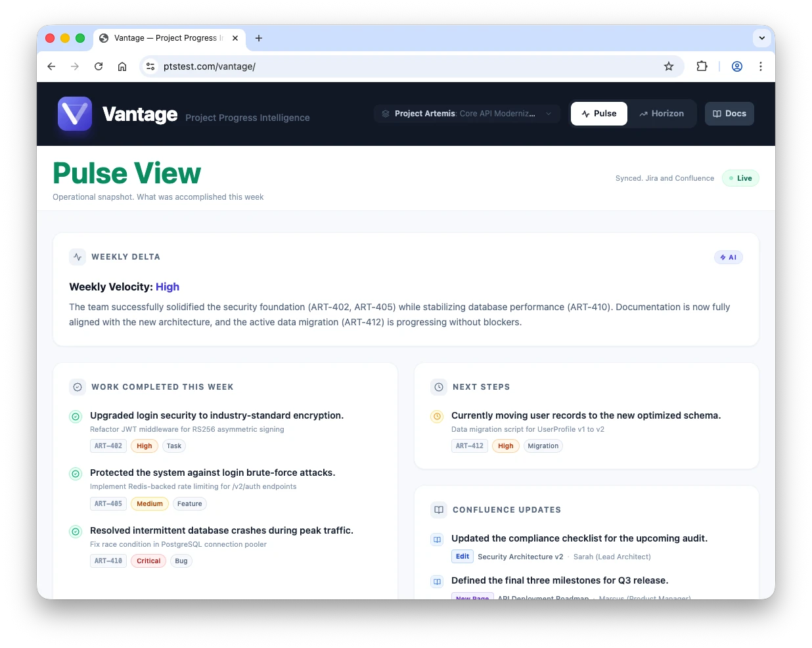Click the Confluence Updates book icon
The height and width of the screenshot is (648, 812).
(x=439, y=510)
